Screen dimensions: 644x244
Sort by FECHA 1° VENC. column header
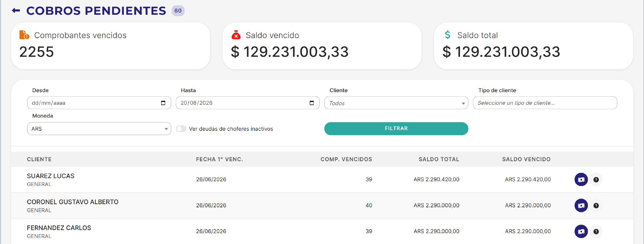(219, 159)
